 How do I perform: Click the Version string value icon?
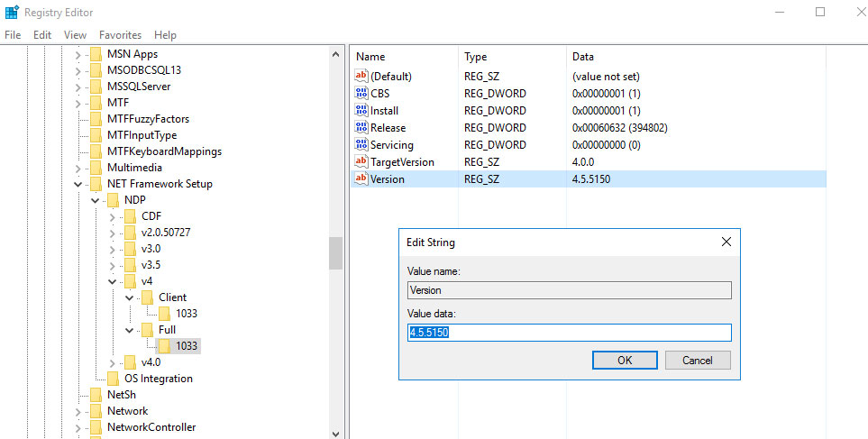[x=361, y=178]
